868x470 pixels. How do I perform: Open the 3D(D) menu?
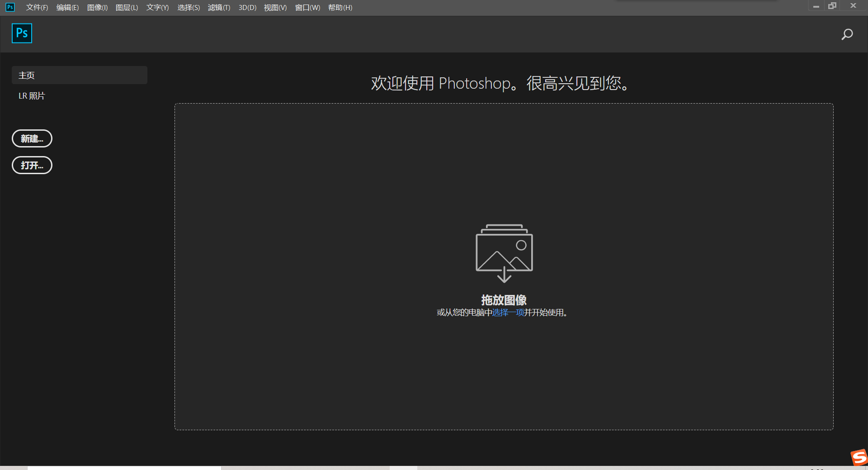(x=247, y=7)
